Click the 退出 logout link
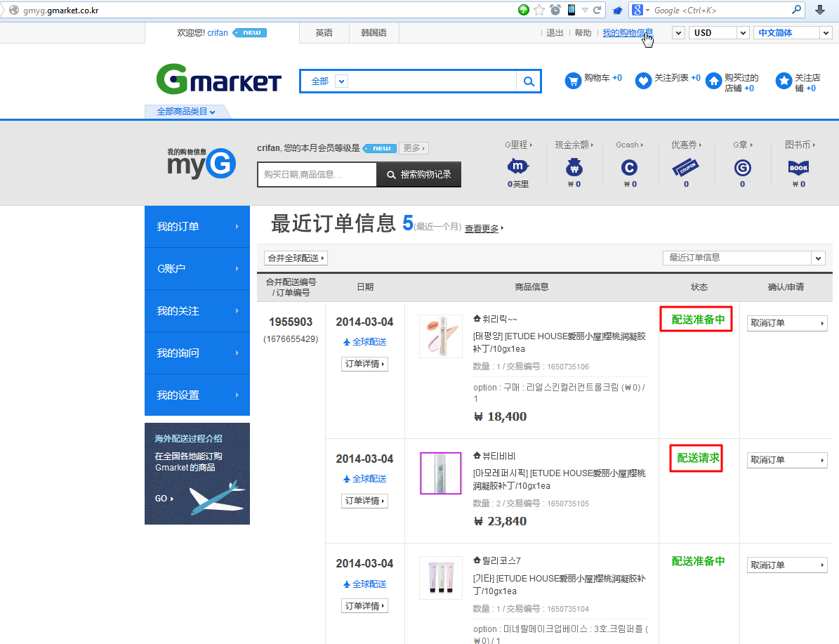839x644 pixels. [555, 32]
